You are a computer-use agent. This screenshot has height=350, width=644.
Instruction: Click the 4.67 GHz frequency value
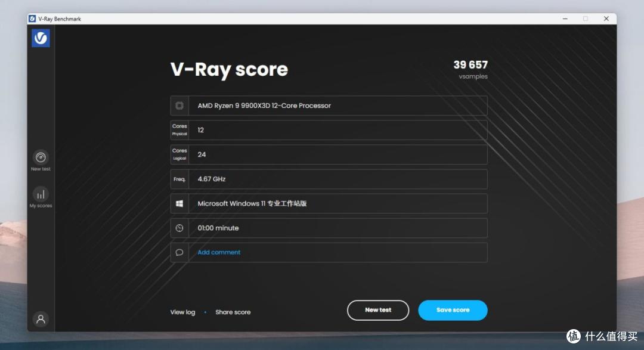212,179
